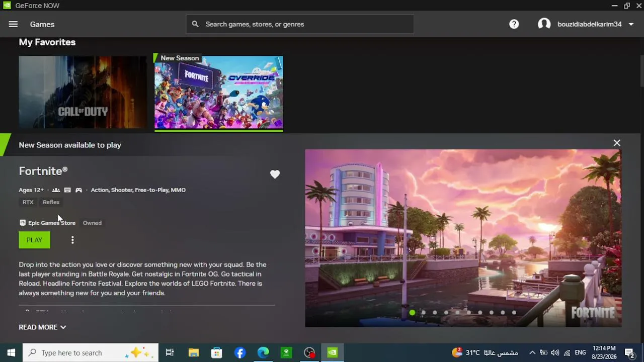Screen dimensions: 644x362
Task: Open the battery status tray icon
Action: (x=544, y=352)
